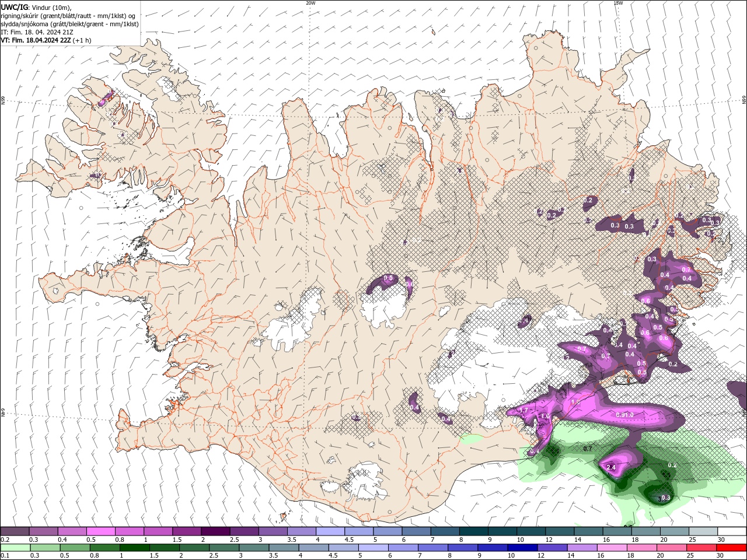This screenshot has height=560, width=747.
Task: Click the upper legend swatch between 1 and 1.5
Action: pyautogui.click(x=158, y=531)
